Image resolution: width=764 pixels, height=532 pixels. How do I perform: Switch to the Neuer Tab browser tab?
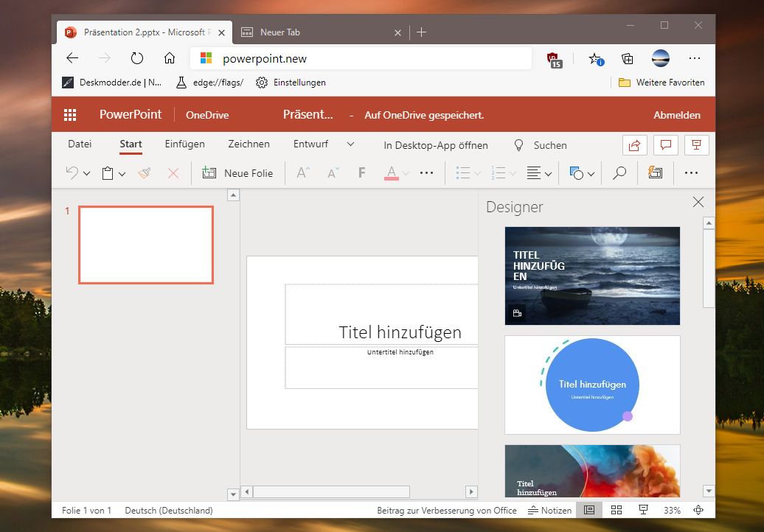pyautogui.click(x=321, y=32)
